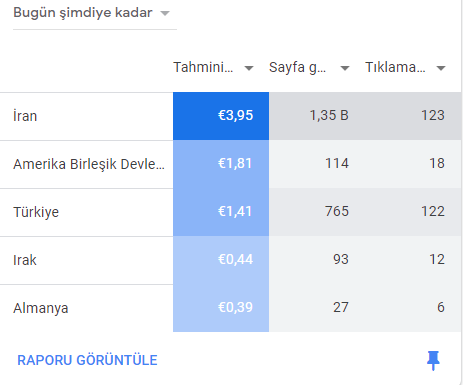Click the €1,81 earnings cell
Viewport: 463px width, 385px height.
(221, 164)
